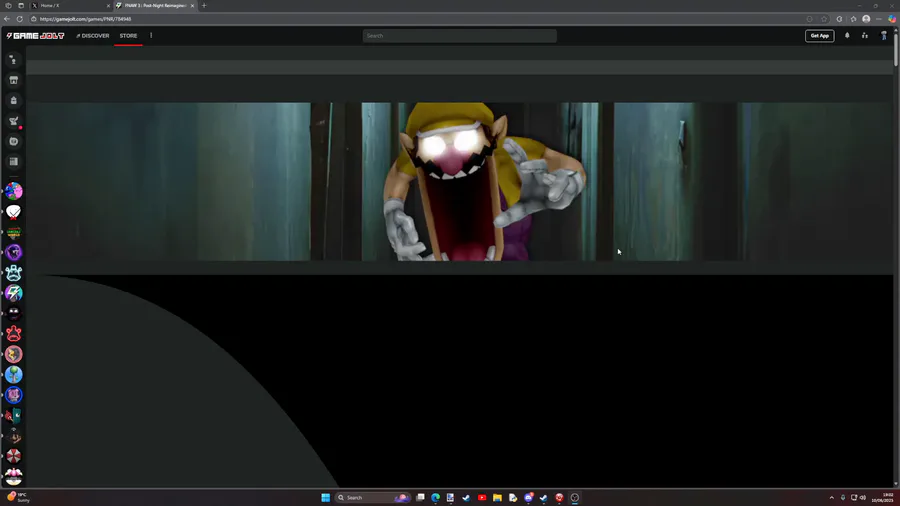Click the Get App button
900x506 pixels.
click(819, 36)
